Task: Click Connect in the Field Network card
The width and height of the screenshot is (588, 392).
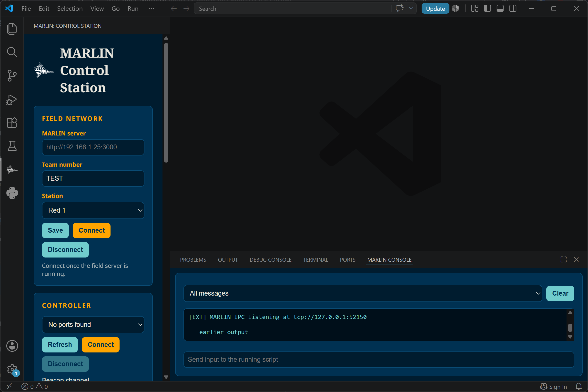Action: tap(91, 230)
